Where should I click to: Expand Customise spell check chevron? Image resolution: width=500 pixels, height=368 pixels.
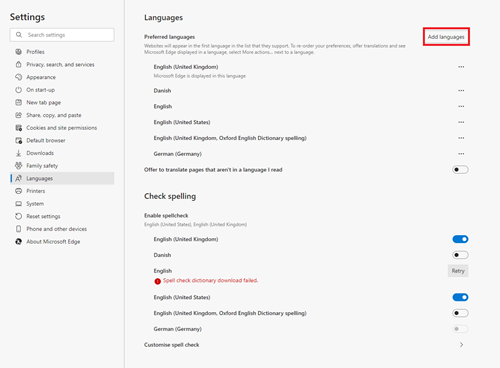tap(461, 345)
